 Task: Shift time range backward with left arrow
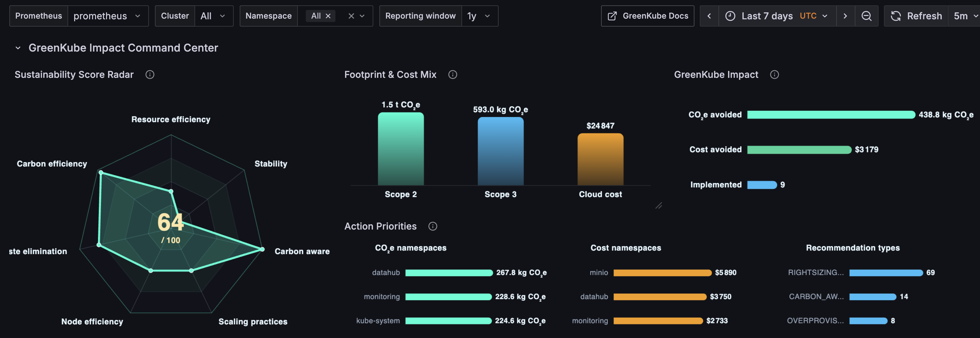(x=709, y=16)
